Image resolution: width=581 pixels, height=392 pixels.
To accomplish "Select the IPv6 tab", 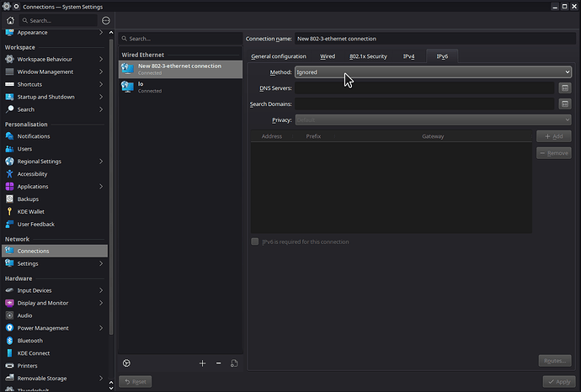I will [442, 56].
